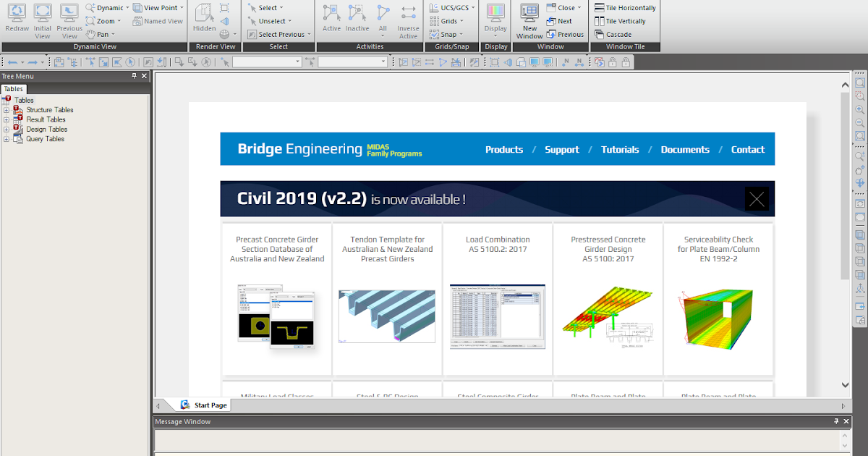
Task: Open the Precast Concrete Girder Section Database card
Action: (x=277, y=298)
